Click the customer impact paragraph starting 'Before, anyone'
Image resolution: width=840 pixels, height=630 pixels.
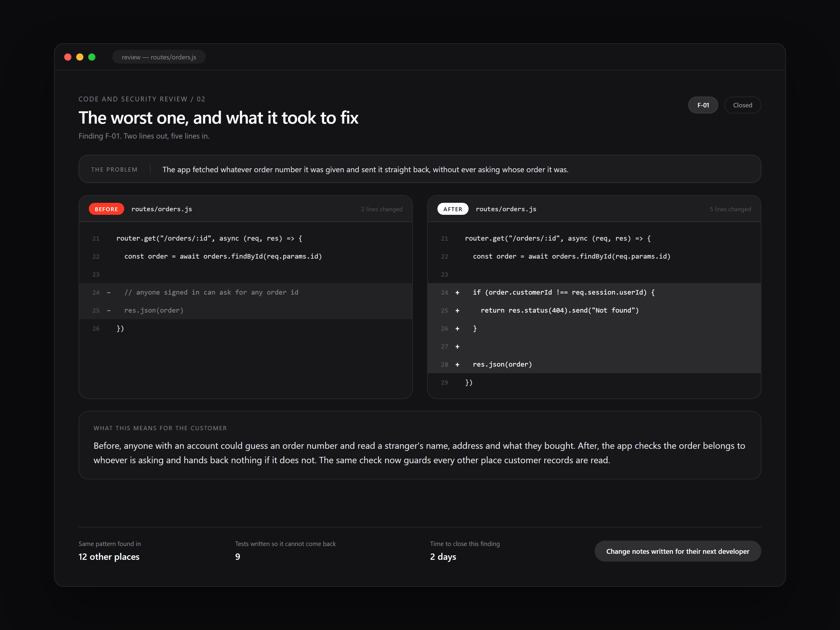(x=419, y=453)
